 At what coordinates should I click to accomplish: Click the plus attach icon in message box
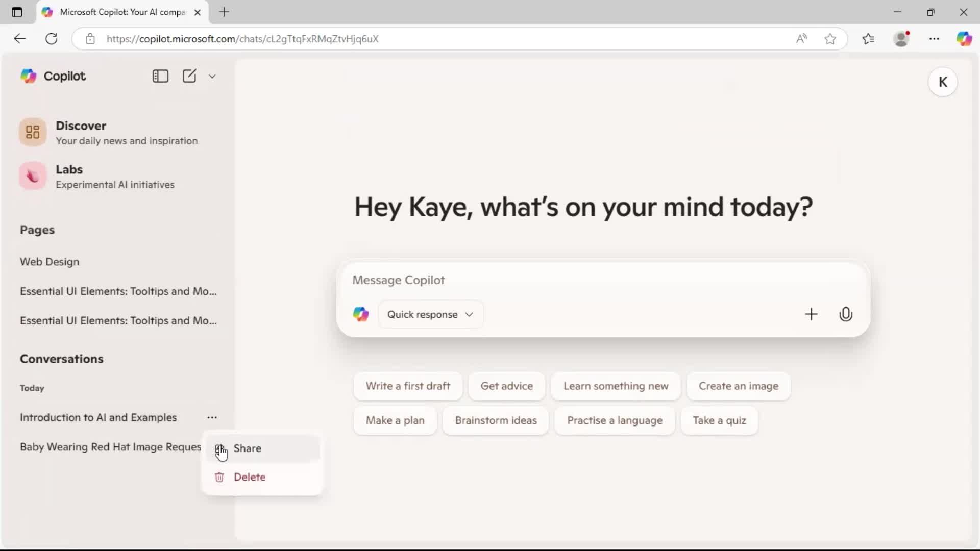coord(811,314)
